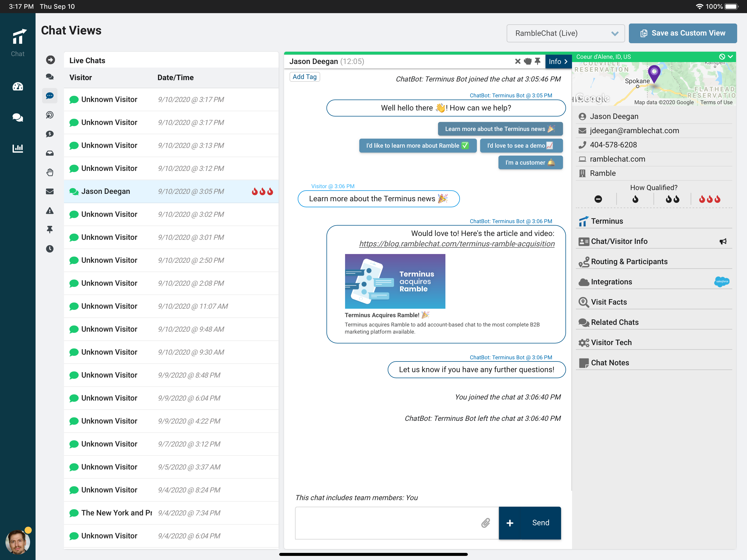Click the hand wave icon in chat header

tap(527, 61)
